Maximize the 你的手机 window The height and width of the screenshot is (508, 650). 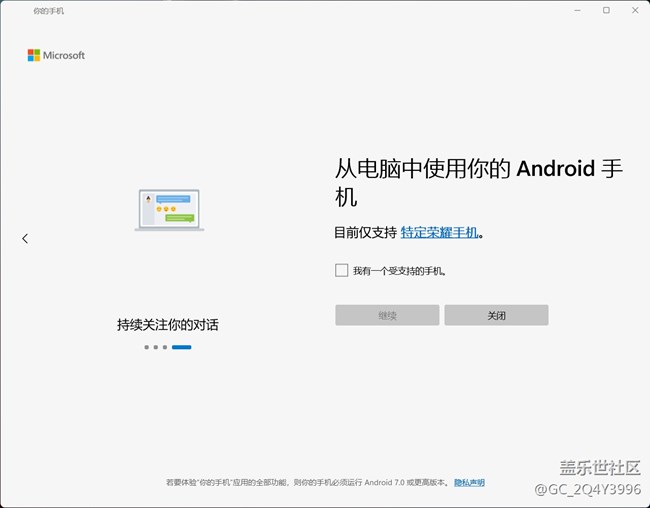click(x=606, y=10)
